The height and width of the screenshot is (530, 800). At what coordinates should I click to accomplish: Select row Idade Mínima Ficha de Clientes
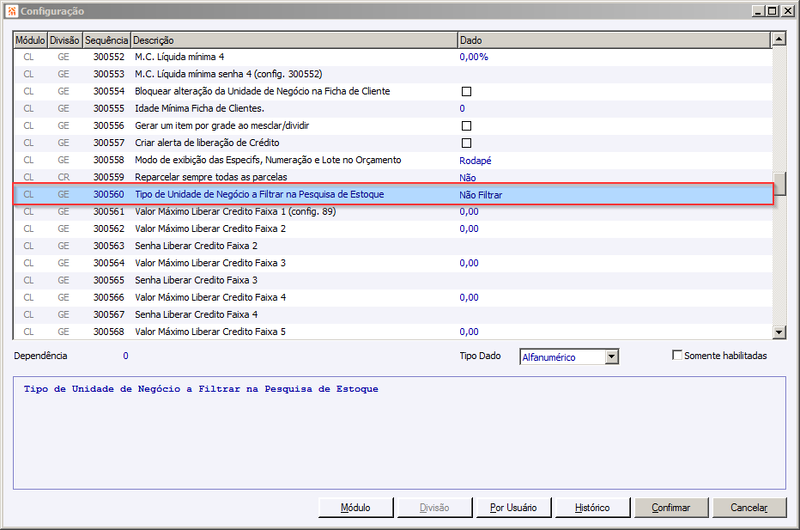pyautogui.click(x=393, y=109)
